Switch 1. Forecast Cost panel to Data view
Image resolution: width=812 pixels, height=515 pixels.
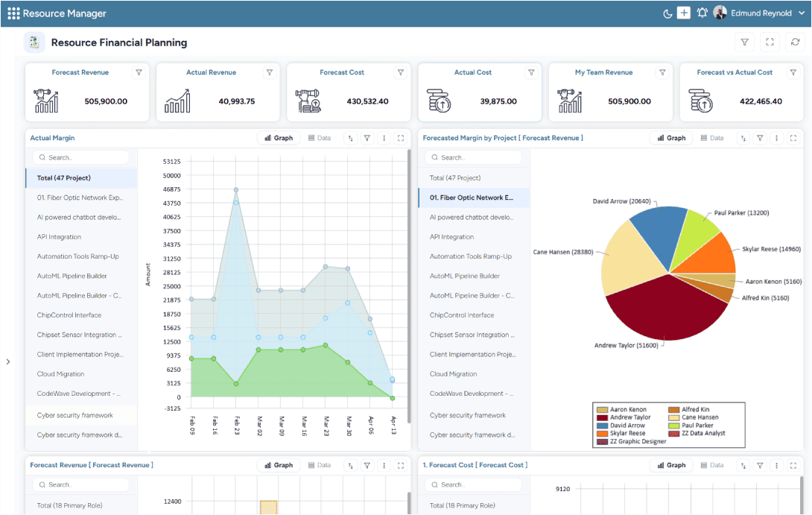tap(712, 465)
